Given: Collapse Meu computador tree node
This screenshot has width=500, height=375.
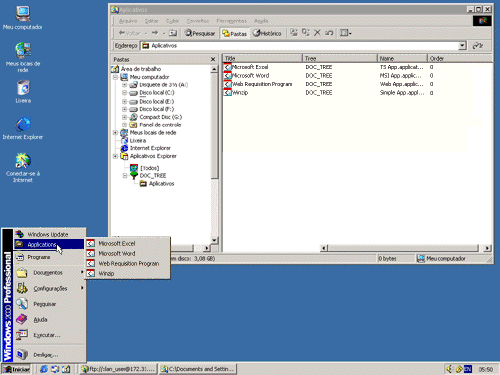Looking at the screenshot, I should [115, 77].
